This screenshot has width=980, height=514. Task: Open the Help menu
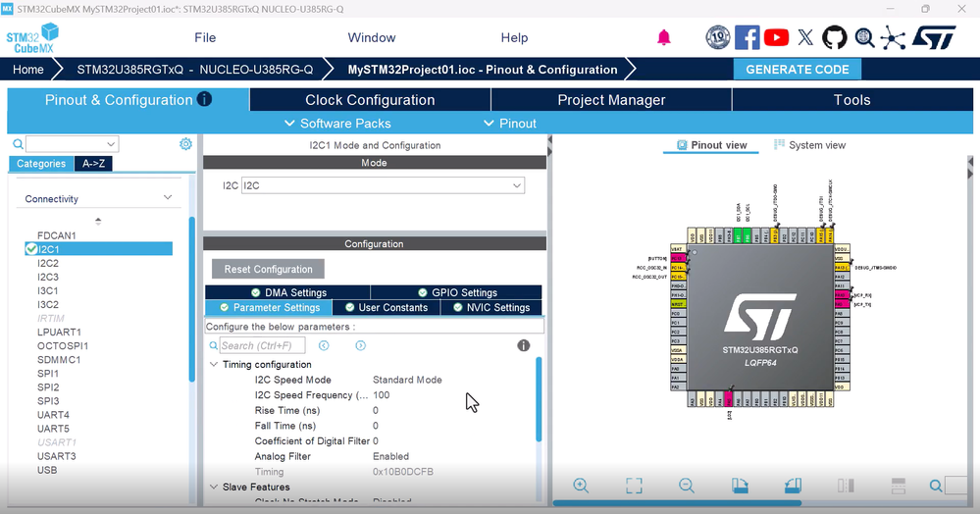[x=514, y=37]
